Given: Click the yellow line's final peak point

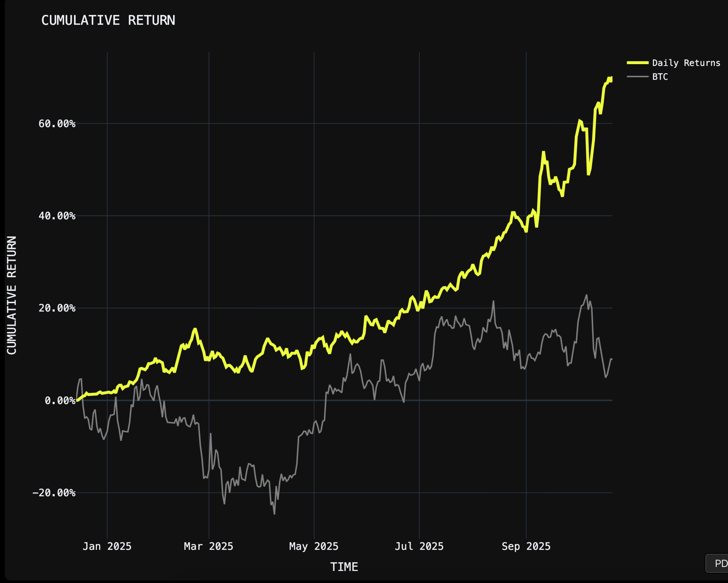Looking at the screenshot, I should [611, 78].
